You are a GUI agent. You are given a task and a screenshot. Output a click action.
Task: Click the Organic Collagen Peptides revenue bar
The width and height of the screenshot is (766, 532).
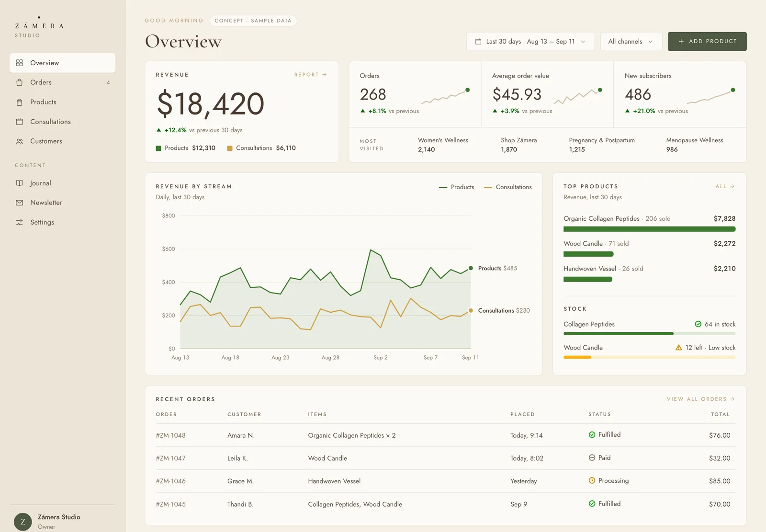[x=650, y=229]
